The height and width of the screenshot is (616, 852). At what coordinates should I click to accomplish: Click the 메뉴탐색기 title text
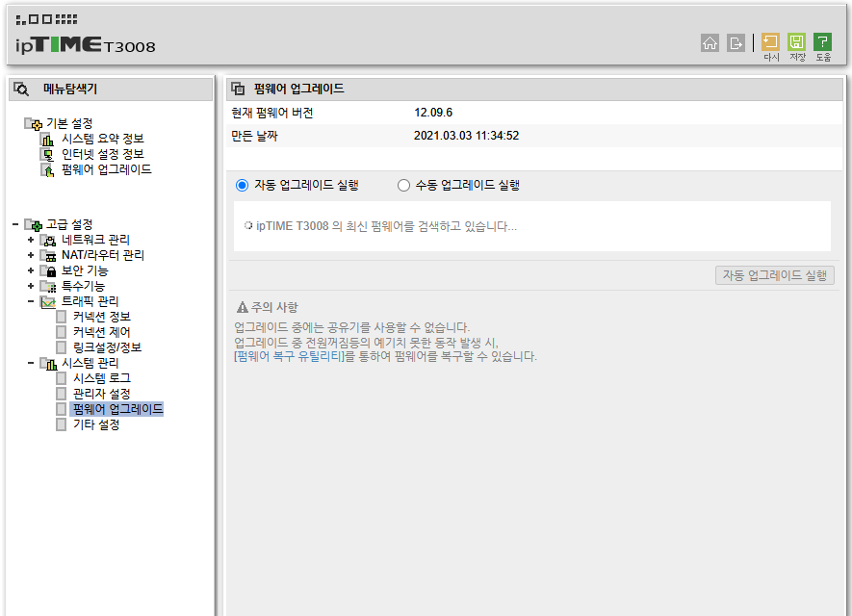[x=70, y=90]
